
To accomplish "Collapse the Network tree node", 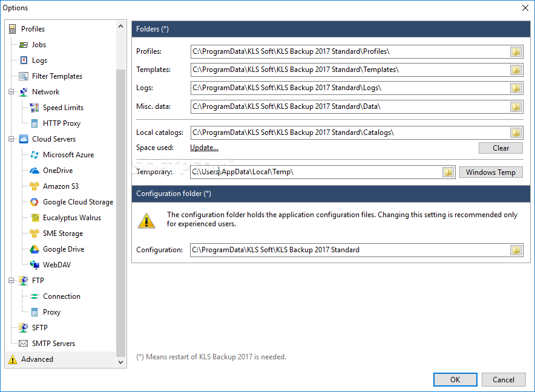I will 11,92.
